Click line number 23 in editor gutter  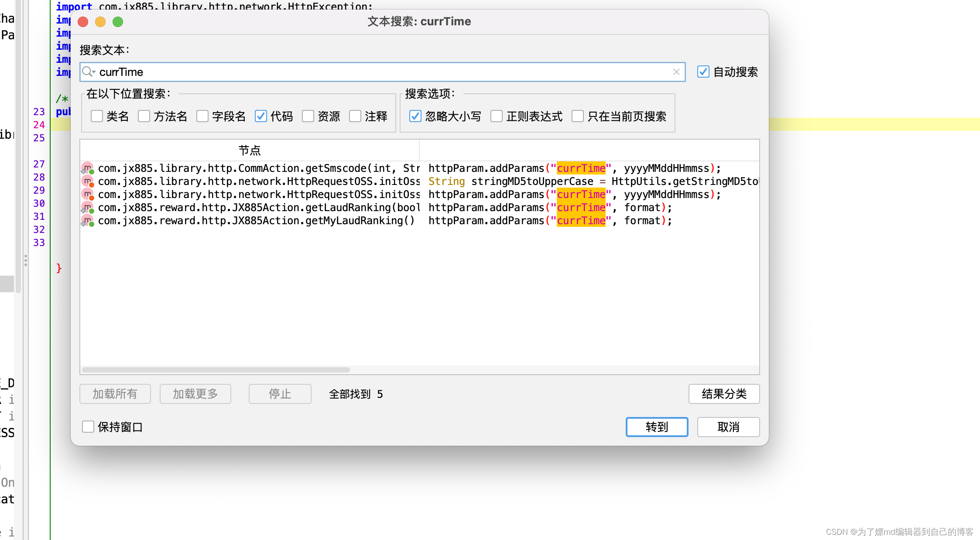[39, 112]
